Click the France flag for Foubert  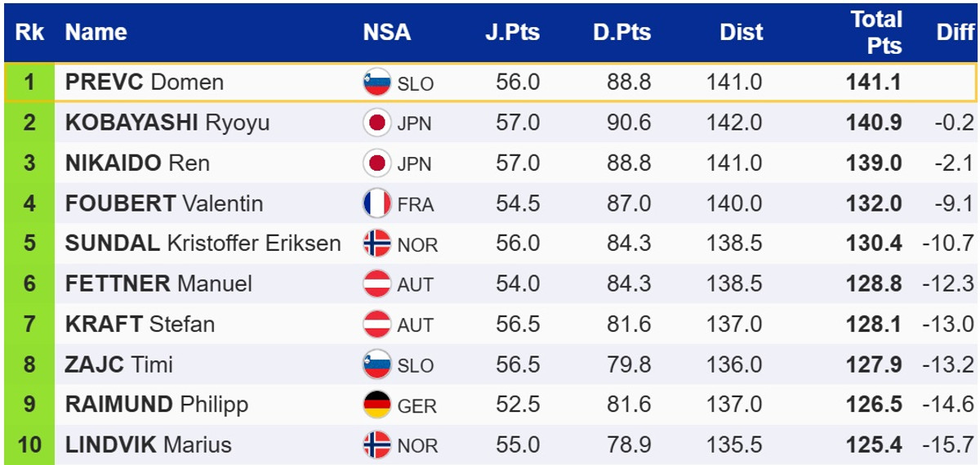(376, 203)
